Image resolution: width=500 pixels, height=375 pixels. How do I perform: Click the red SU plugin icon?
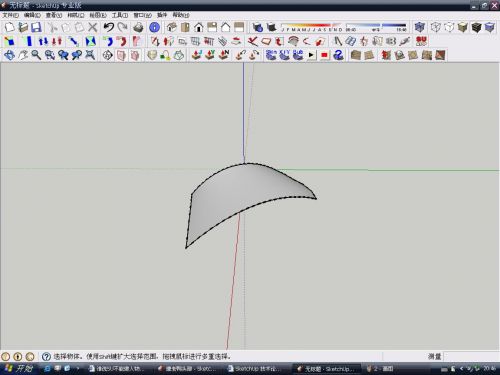point(421,41)
